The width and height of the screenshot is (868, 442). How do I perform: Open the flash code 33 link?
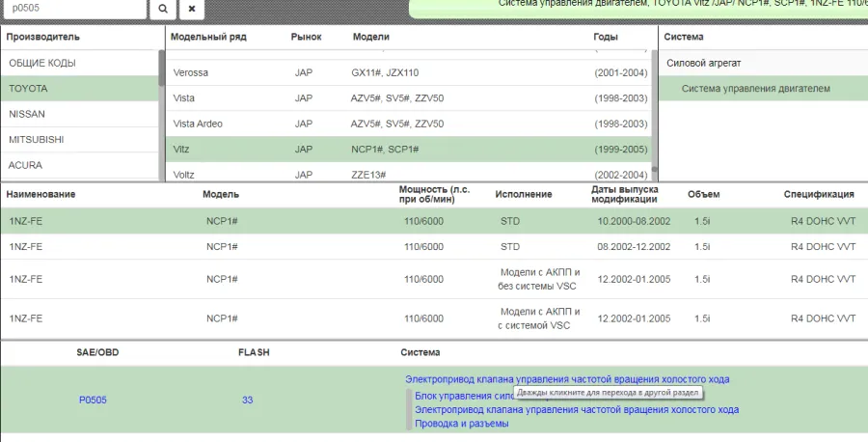[x=248, y=400]
